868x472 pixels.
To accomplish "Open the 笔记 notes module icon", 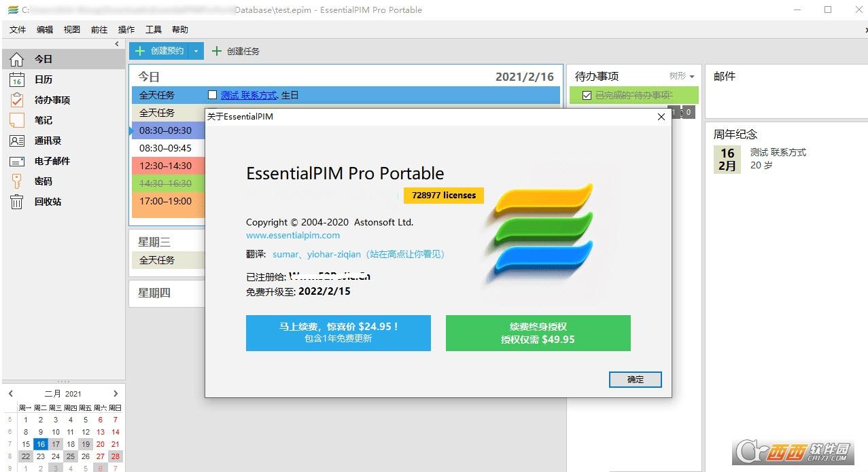I will click(16, 120).
